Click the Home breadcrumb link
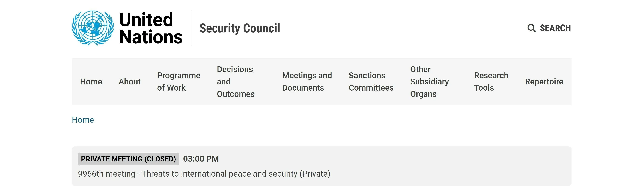The image size is (644, 188). point(83,120)
